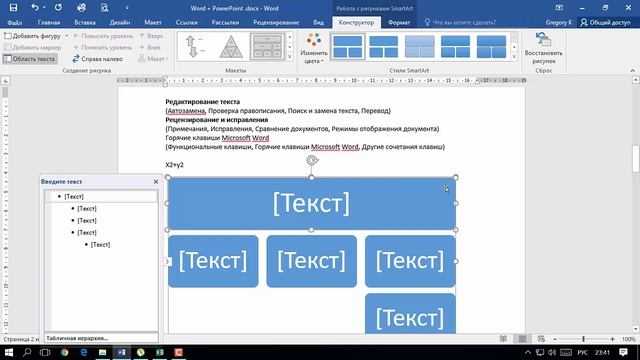Open Windows taskbar search
Screen dimensions: 640x360
(27, 352)
